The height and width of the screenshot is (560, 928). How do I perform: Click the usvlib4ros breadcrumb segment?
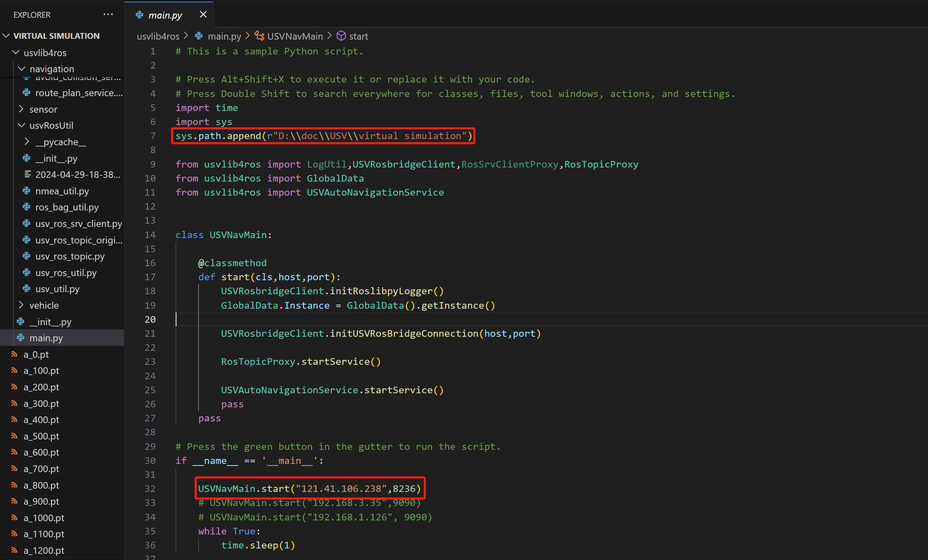tap(158, 36)
